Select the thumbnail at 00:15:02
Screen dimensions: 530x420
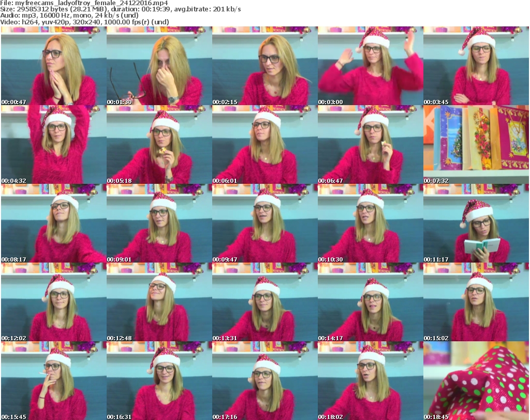click(476, 302)
